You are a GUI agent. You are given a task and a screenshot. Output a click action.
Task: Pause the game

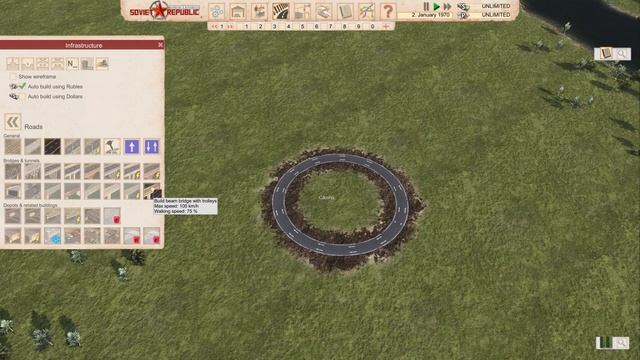426,6
